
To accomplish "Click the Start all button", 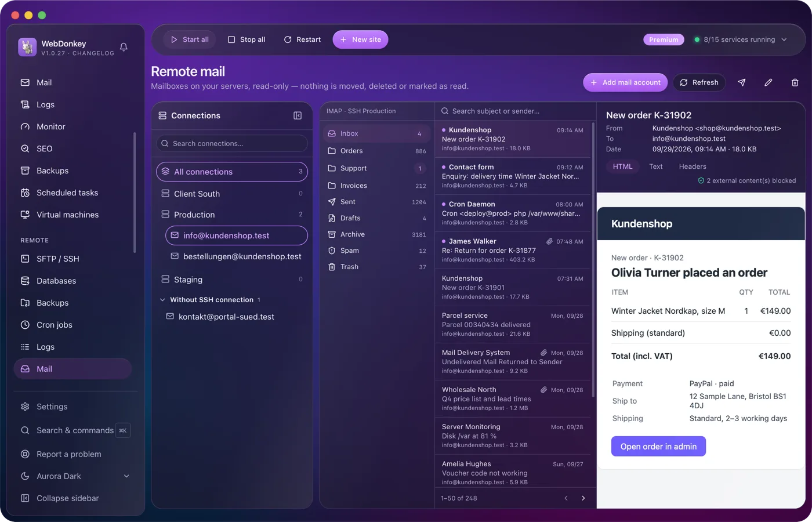I will pyautogui.click(x=190, y=39).
